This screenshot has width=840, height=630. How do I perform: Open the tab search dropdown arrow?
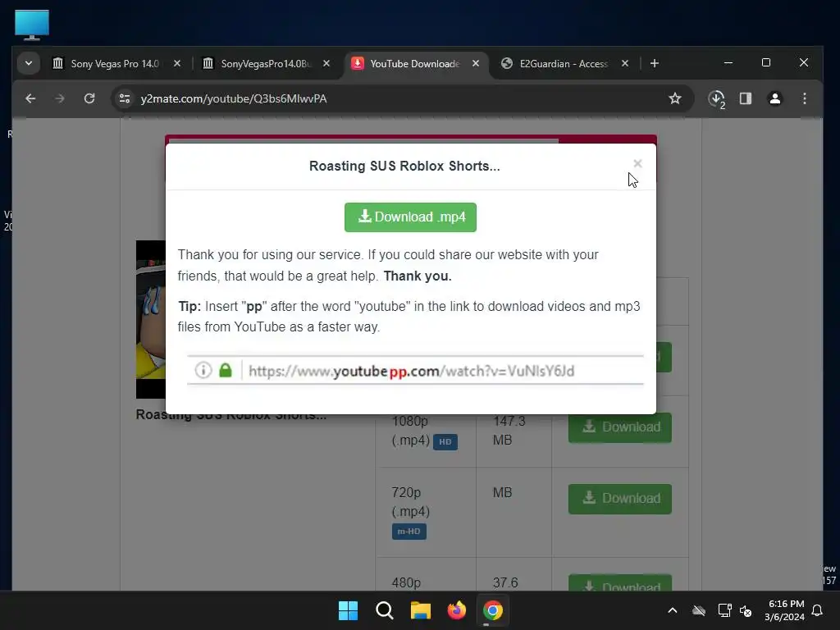pos(29,63)
